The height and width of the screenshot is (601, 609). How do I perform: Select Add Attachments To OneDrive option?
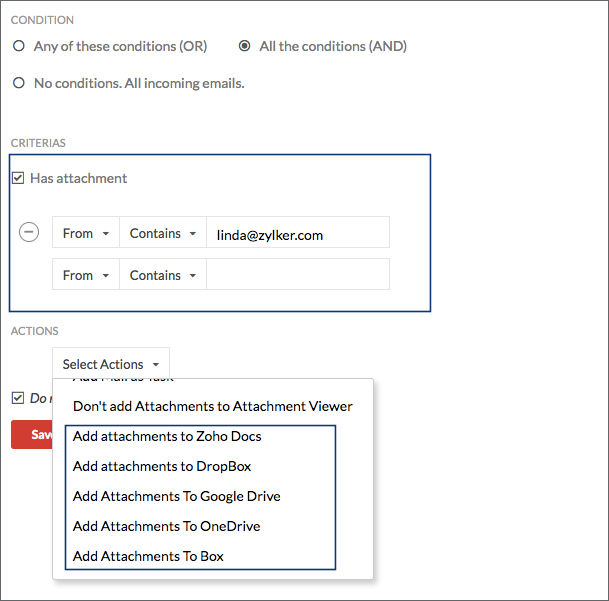pos(166,526)
